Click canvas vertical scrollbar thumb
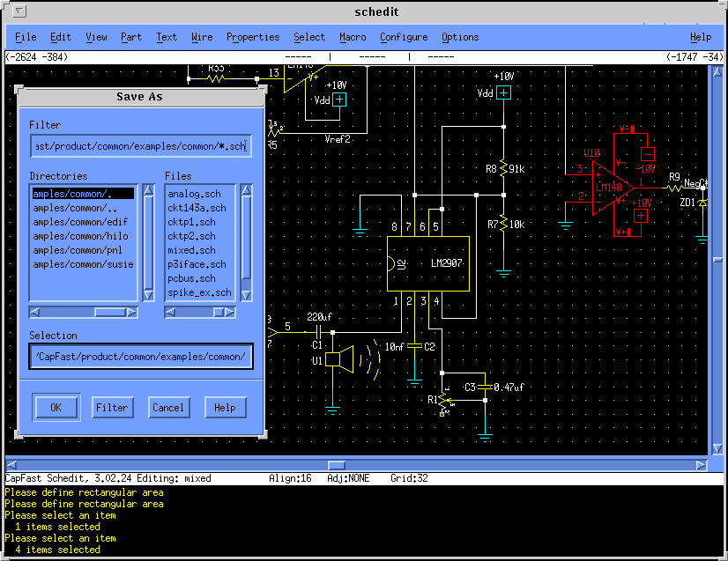Image resolution: width=728 pixels, height=561 pixels. (x=717, y=260)
